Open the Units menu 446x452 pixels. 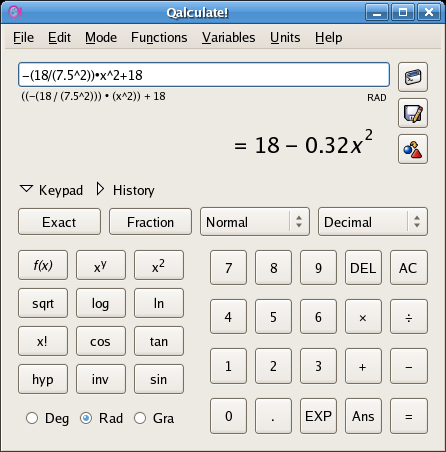click(x=285, y=37)
